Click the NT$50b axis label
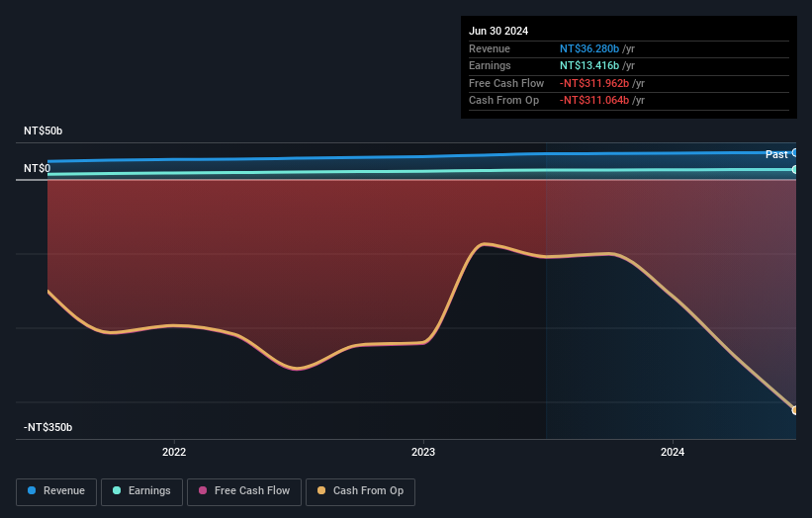Image resolution: width=812 pixels, height=518 pixels. coord(43,130)
